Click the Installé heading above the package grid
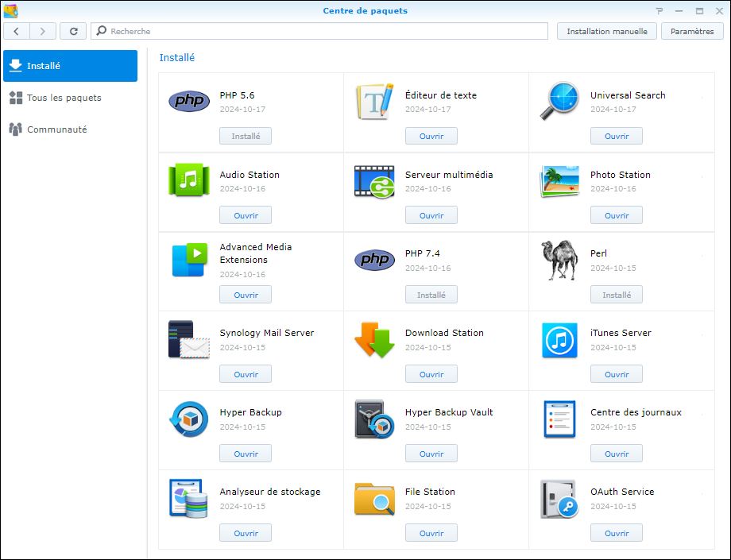Image resolution: width=731 pixels, height=560 pixels. click(x=177, y=58)
